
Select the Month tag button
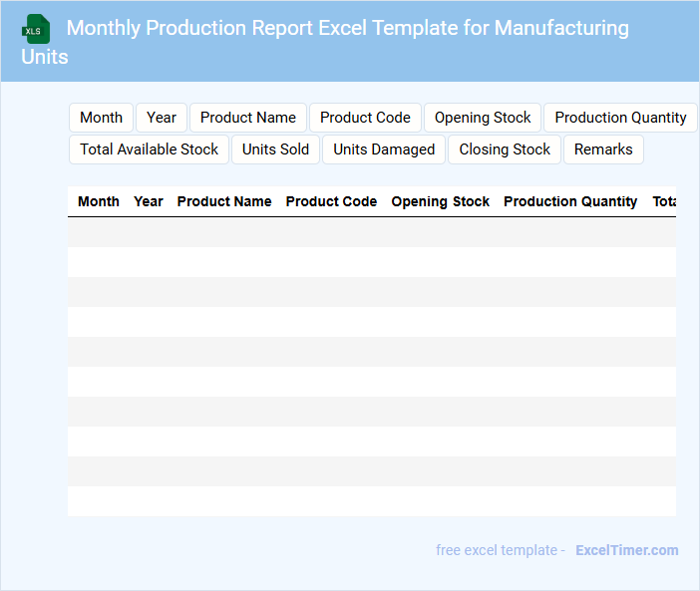coord(101,118)
